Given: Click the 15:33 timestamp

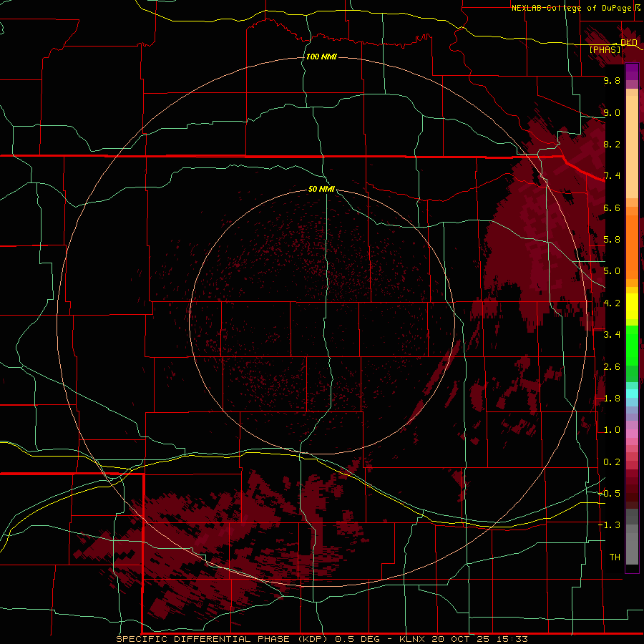Looking at the screenshot, I should [x=512, y=639].
